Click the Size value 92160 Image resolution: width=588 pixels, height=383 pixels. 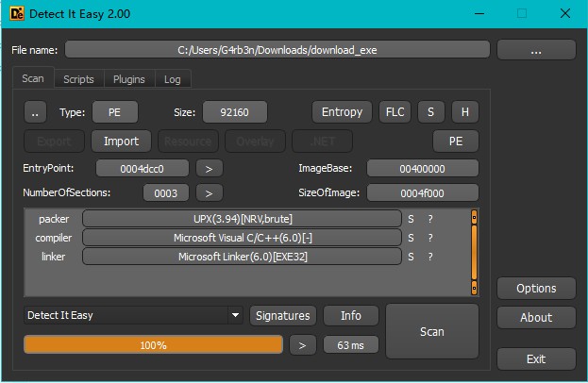tap(235, 112)
